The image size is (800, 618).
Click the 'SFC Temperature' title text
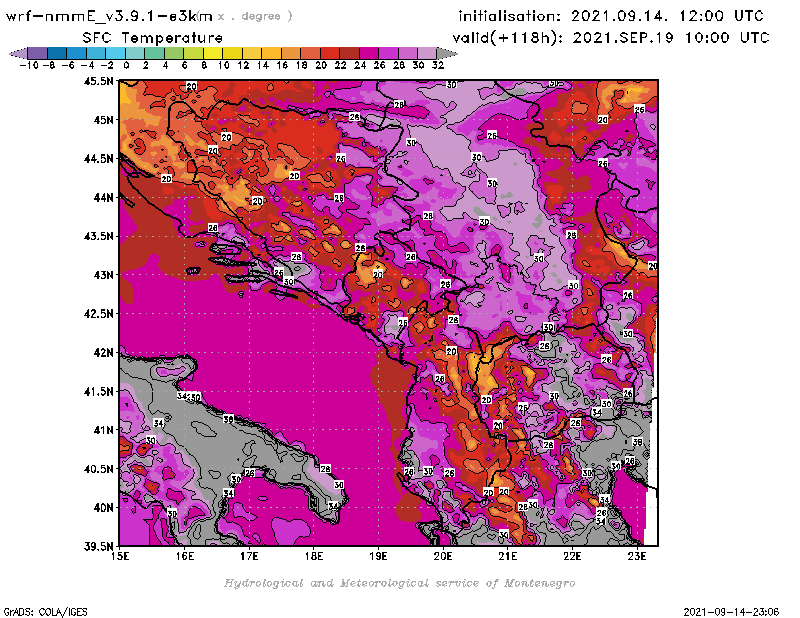point(153,38)
